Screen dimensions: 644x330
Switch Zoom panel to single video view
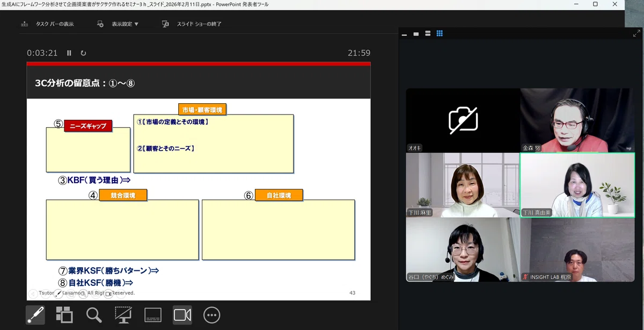[x=416, y=34]
